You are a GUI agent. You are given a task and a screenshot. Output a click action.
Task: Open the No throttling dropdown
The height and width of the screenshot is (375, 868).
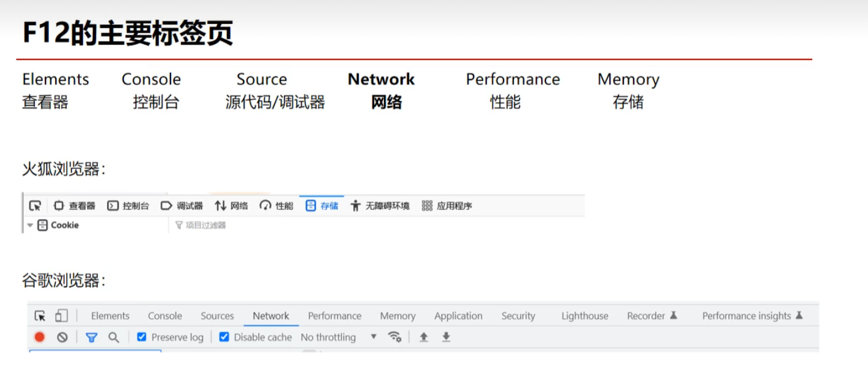coord(339,337)
